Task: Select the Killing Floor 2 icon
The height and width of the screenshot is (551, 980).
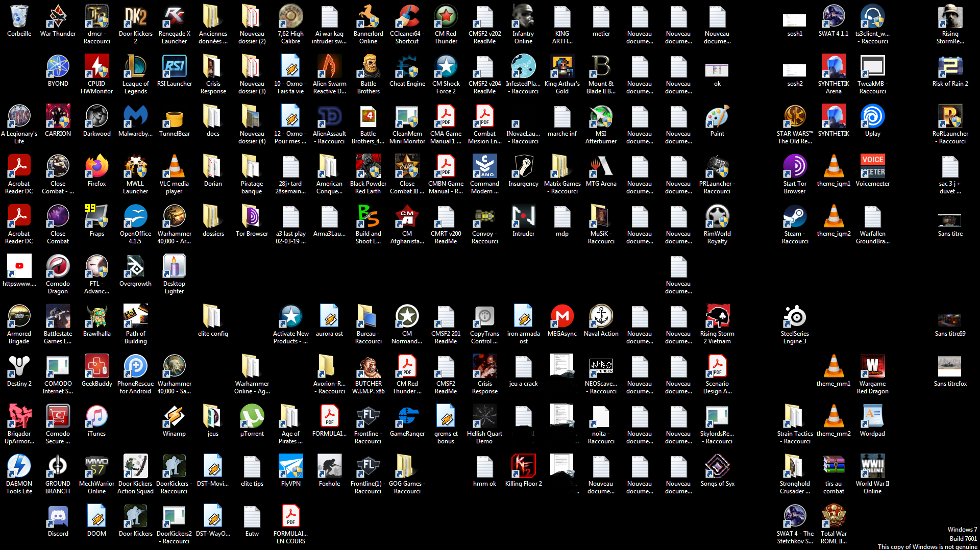Action: 523,470
